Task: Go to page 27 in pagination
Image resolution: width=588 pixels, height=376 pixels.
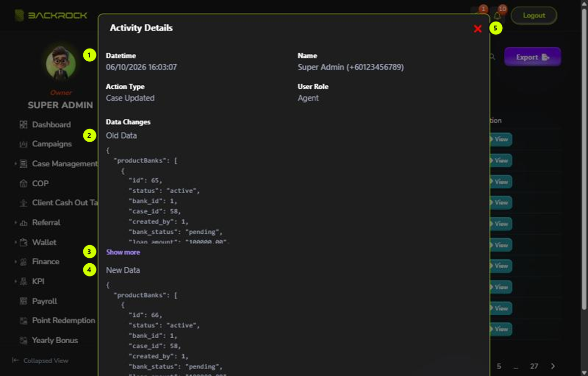Action: point(534,366)
